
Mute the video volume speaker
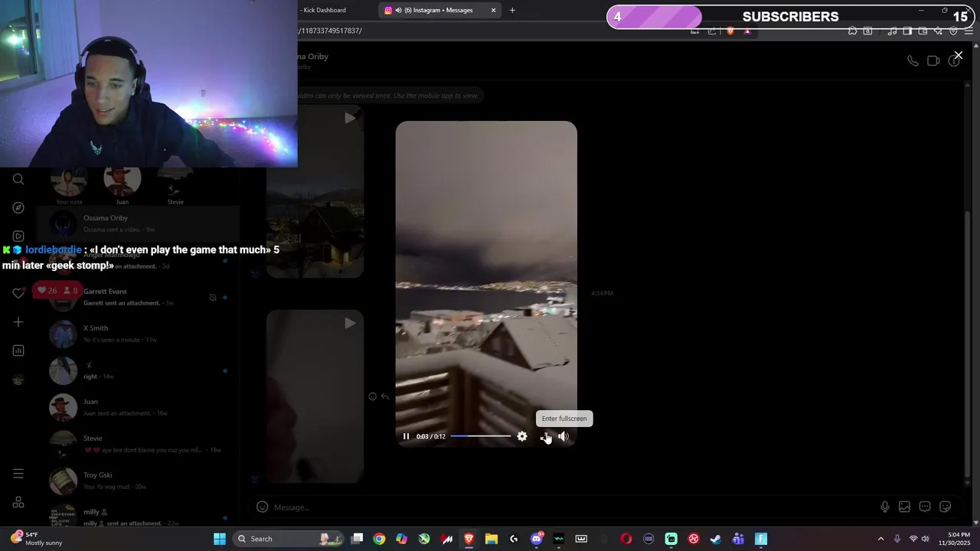point(563,436)
